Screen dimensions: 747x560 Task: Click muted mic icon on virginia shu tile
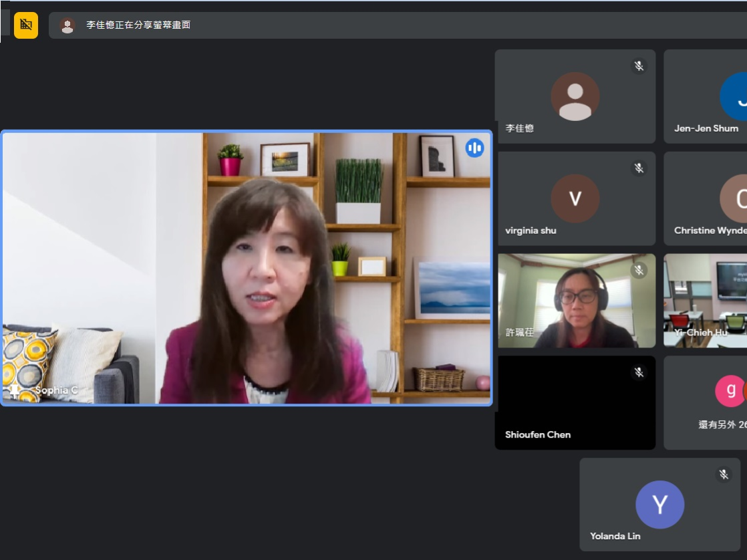(x=639, y=168)
